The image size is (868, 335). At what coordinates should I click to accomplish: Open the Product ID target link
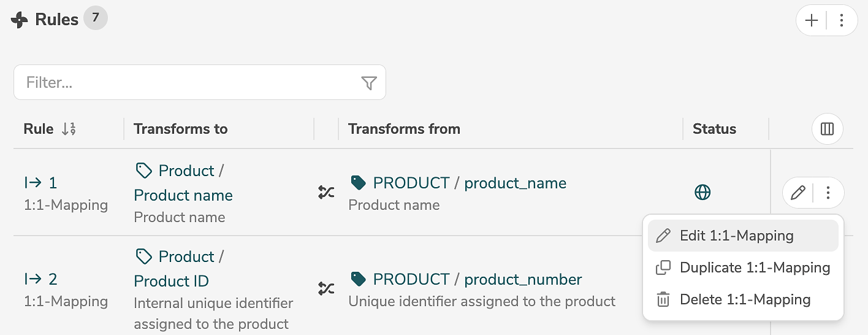171,281
